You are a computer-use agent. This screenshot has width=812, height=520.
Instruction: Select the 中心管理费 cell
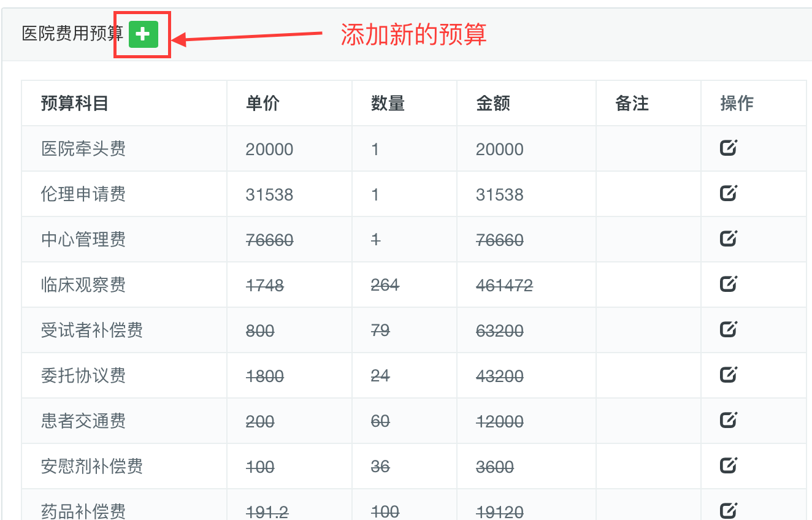124,240
